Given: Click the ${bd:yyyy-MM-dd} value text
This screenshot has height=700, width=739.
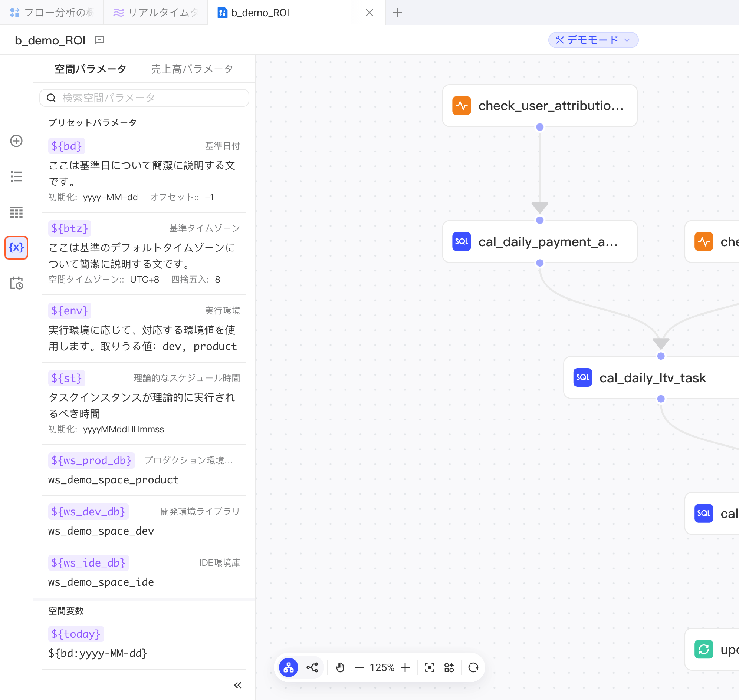Looking at the screenshot, I should [98, 653].
